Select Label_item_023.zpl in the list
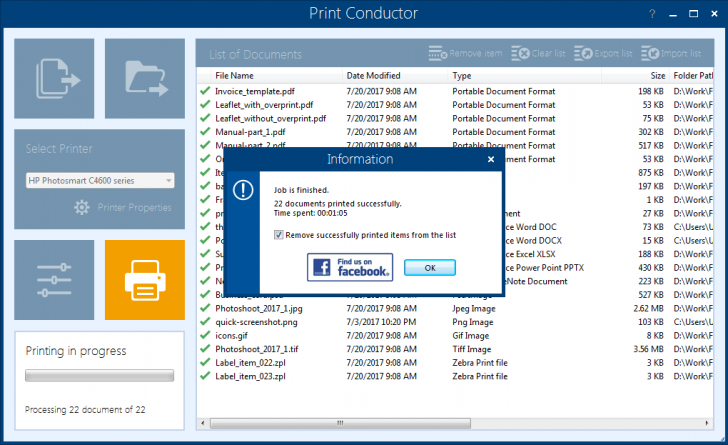The image size is (728, 445). (250, 376)
